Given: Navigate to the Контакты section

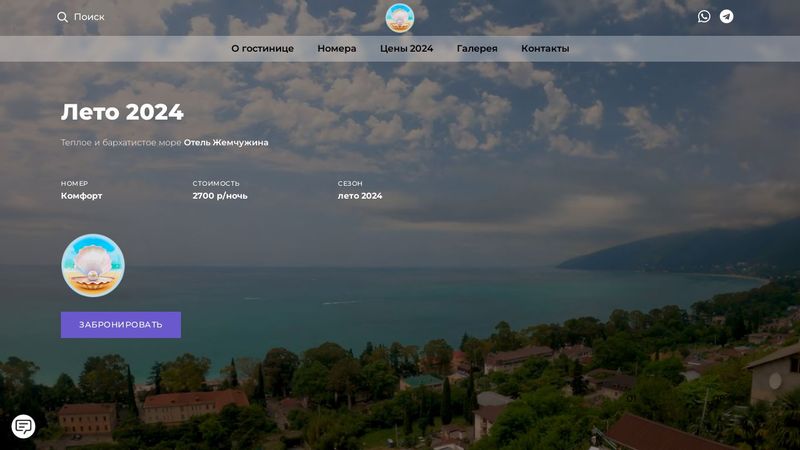Looking at the screenshot, I should [545, 49].
